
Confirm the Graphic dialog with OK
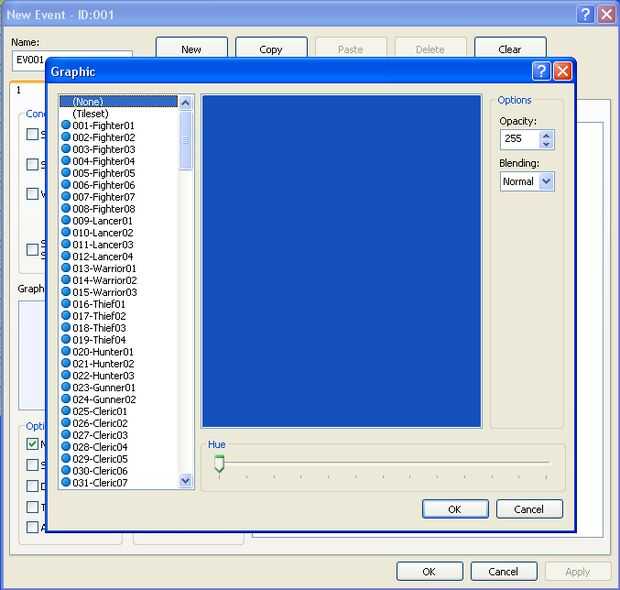(x=455, y=509)
